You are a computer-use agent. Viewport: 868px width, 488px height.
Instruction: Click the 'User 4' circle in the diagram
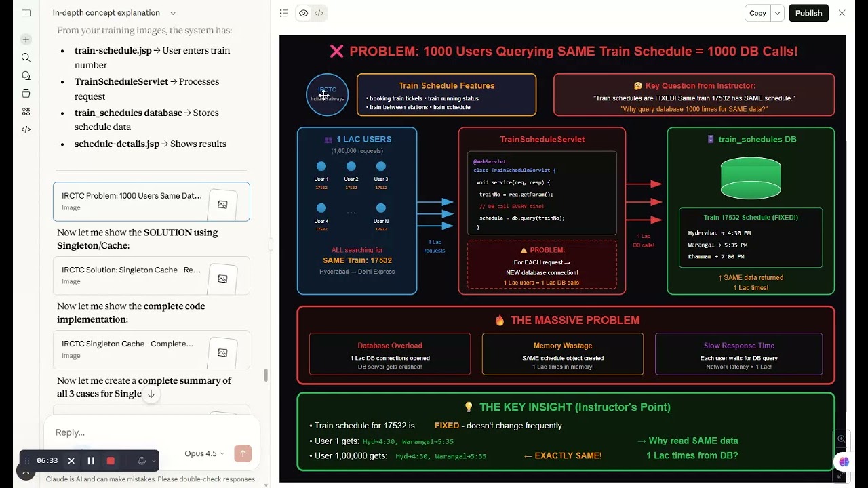pos(321,208)
